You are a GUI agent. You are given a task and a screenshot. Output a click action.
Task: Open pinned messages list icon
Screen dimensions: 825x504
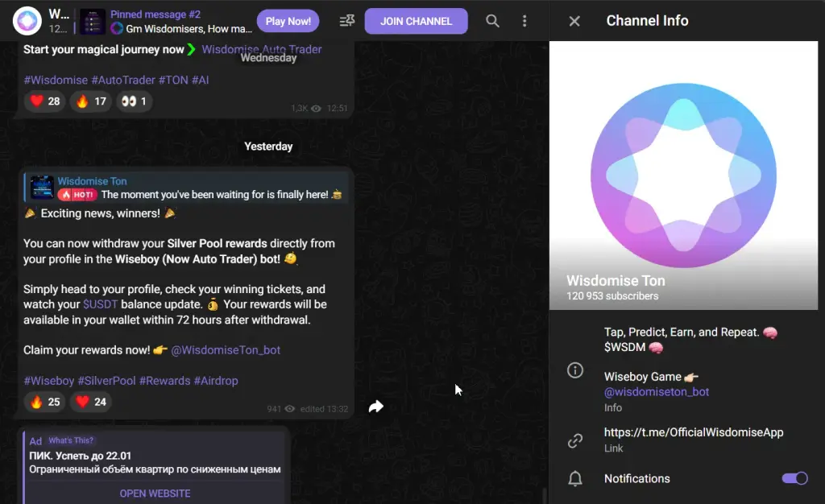(347, 21)
